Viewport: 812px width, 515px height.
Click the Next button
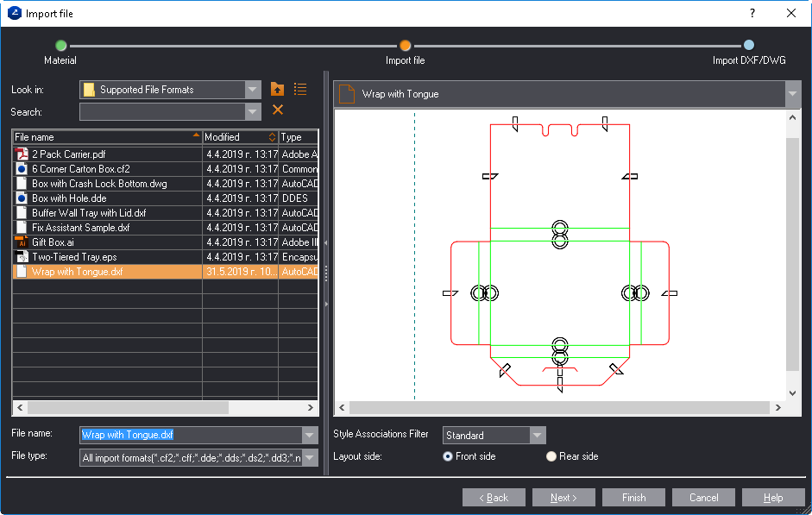(x=563, y=498)
